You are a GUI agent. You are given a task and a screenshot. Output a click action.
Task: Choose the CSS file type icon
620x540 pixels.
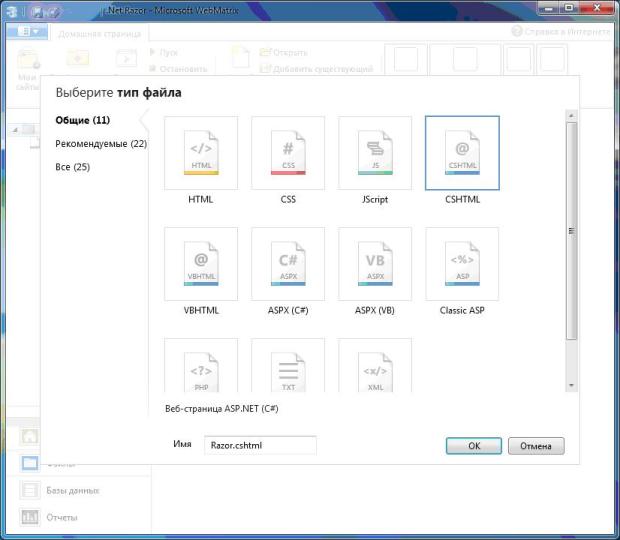point(288,153)
